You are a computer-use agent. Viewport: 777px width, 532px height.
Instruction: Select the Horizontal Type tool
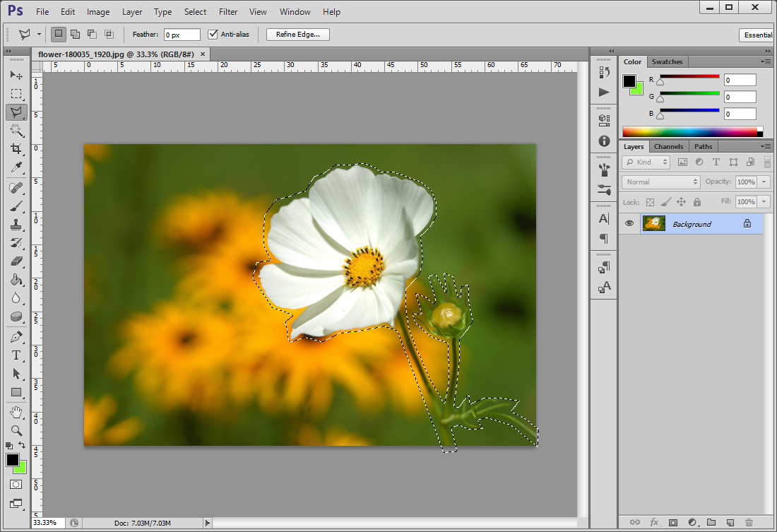(16, 355)
